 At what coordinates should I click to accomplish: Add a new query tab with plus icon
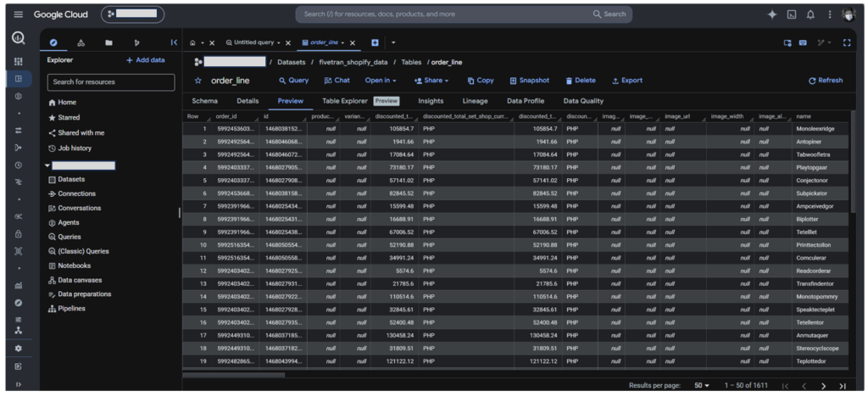375,42
